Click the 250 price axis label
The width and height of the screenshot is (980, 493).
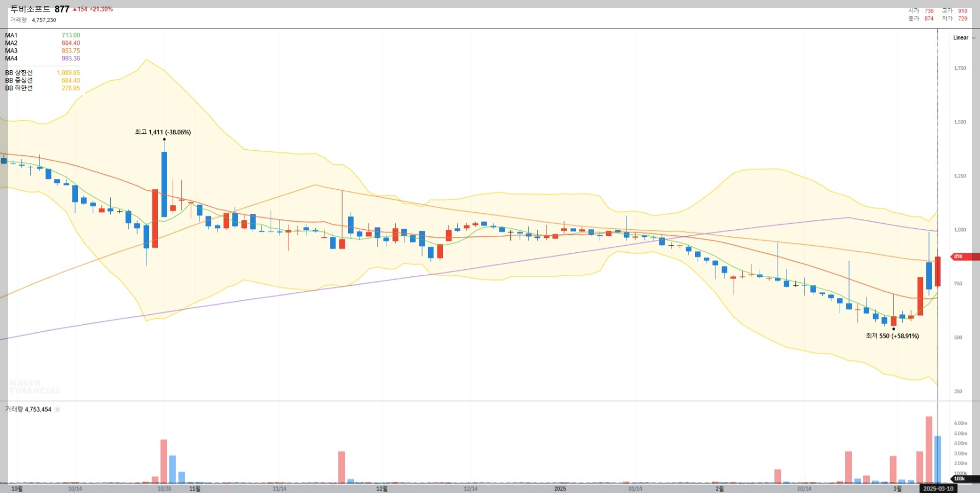coord(958,392)
